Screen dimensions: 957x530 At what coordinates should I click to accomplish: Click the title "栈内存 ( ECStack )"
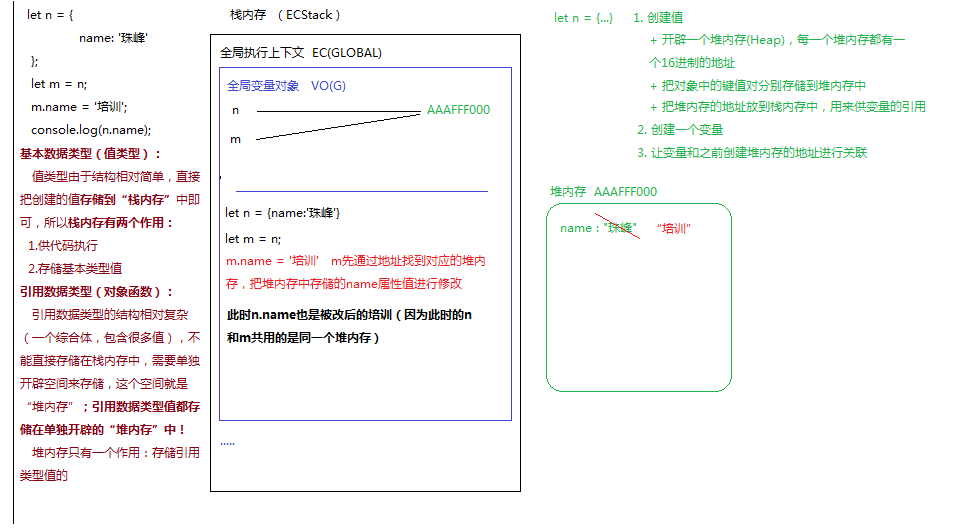pos(285,15)
